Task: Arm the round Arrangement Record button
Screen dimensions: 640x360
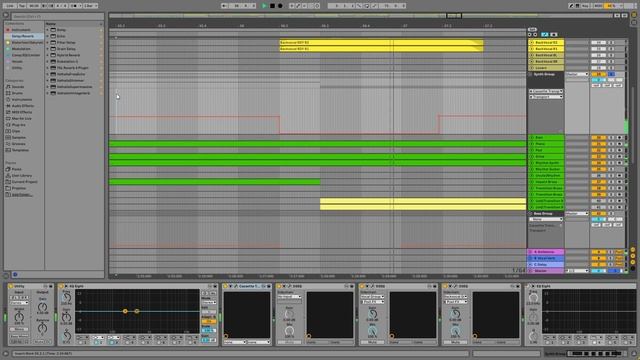Action: click(x=280, y=6)
